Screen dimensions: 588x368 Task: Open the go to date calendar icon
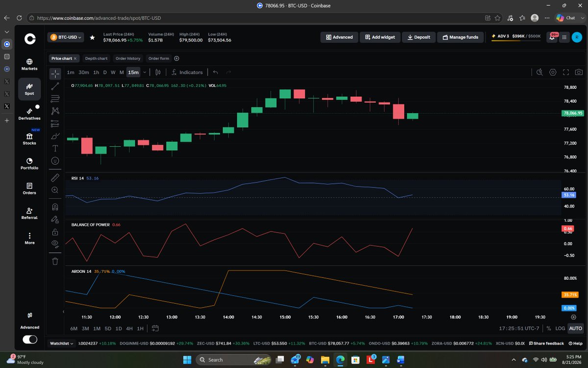pos(155,328)
